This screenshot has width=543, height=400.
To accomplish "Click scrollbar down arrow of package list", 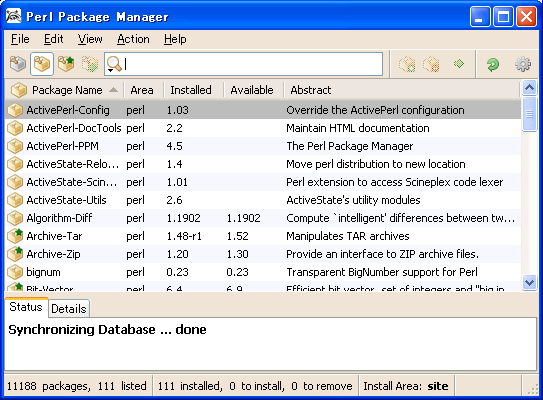I will click(x=529, y=282).
